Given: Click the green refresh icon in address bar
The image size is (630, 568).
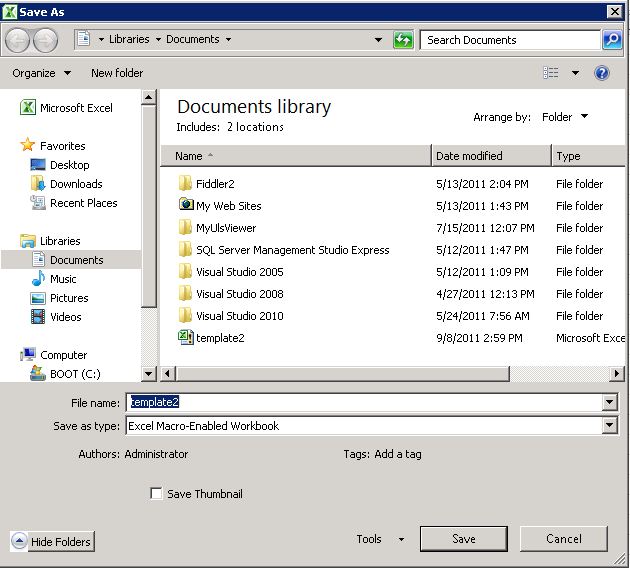Looking at the screenshot, I should [403, 40].
